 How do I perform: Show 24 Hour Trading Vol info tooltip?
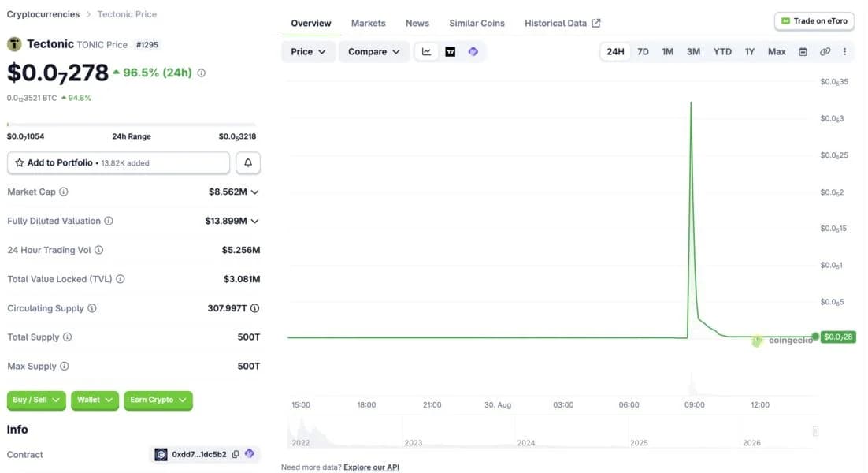(98, 250)
